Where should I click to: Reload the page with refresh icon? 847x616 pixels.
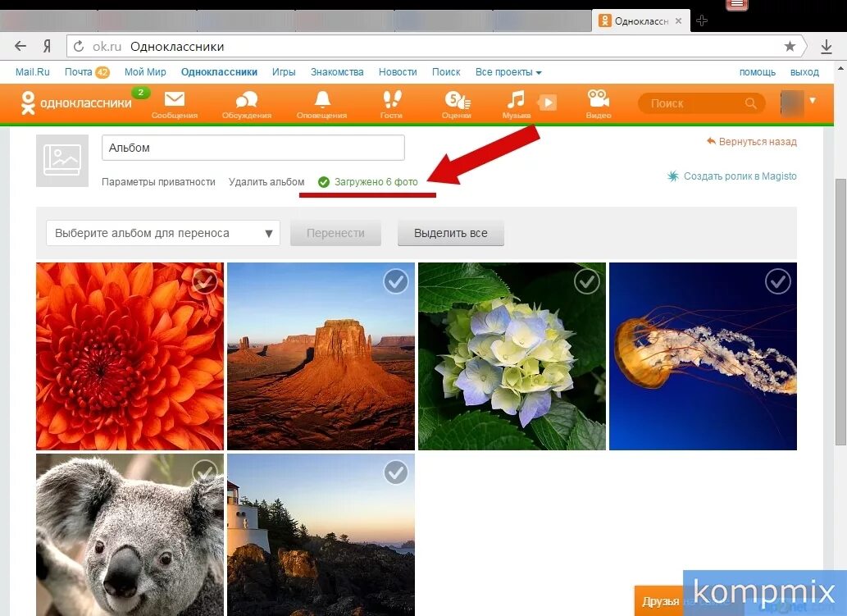(x=79, y=47)
